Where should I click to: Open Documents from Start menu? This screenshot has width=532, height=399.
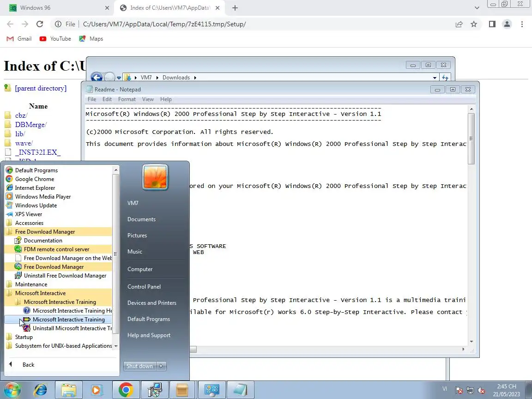[141, 219]
